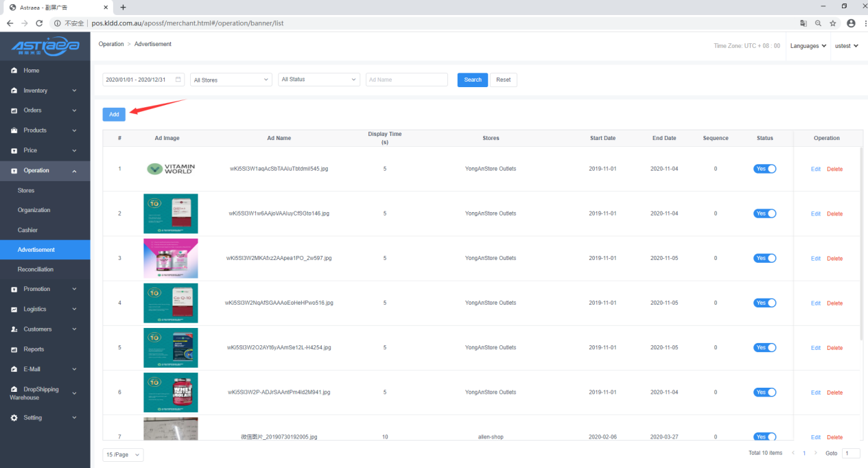Open the All Stores dropdown
868x468 pixels.
coord(231,80)
